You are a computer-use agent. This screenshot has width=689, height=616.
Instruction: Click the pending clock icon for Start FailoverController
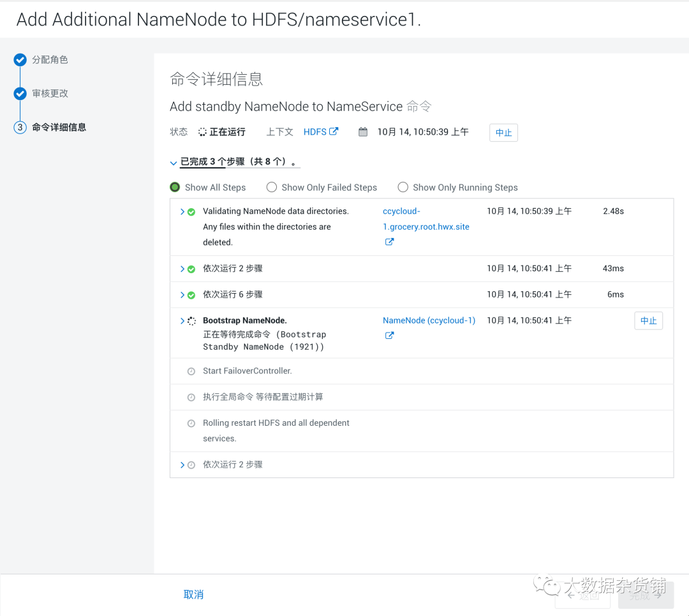coord(191,372)
